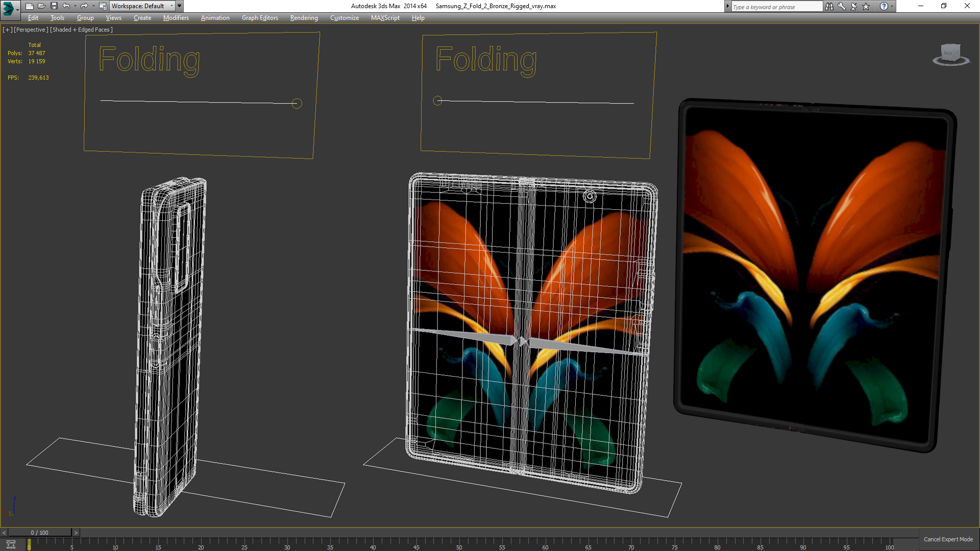Click the next frame arrow on time slider
Screen dimensions: 980x551
point(76,533)
